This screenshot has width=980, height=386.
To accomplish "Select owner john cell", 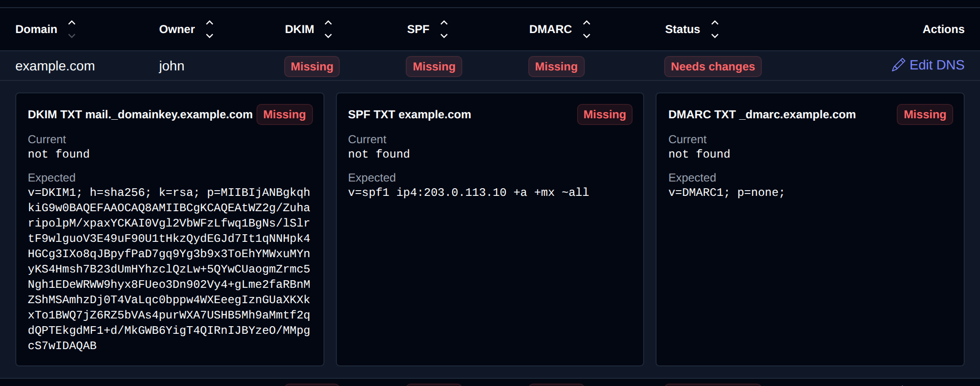I will tap(171, 66).
